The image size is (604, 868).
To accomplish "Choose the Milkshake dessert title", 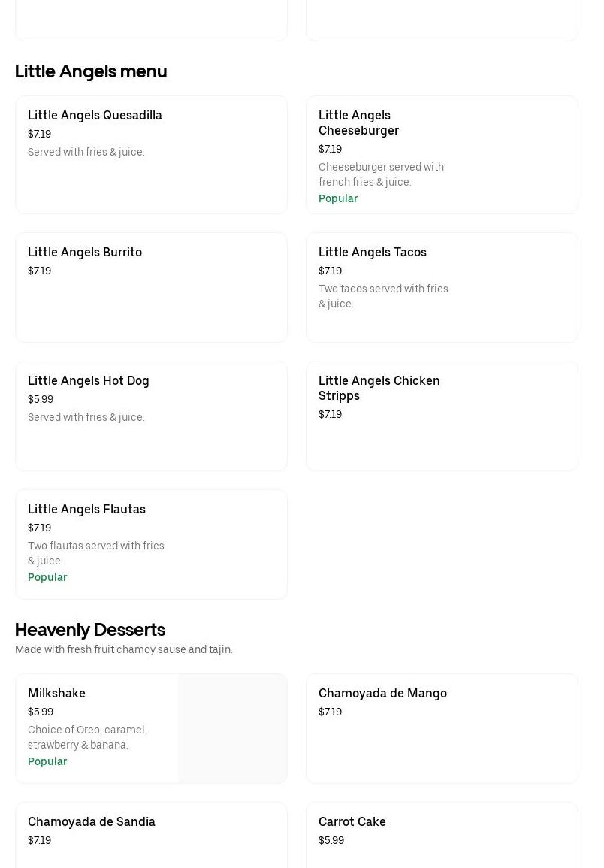I will (x=56, y=694).
